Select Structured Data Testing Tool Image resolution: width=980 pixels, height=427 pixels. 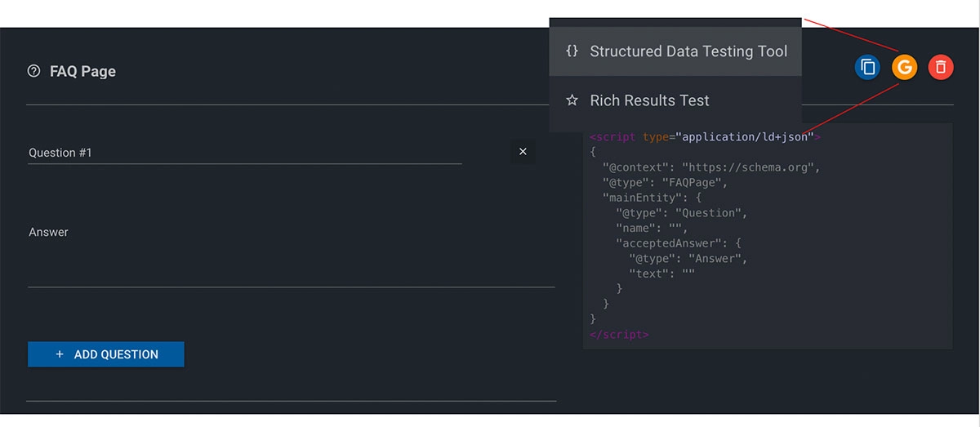pyautogui.click(x=675, y=51)
